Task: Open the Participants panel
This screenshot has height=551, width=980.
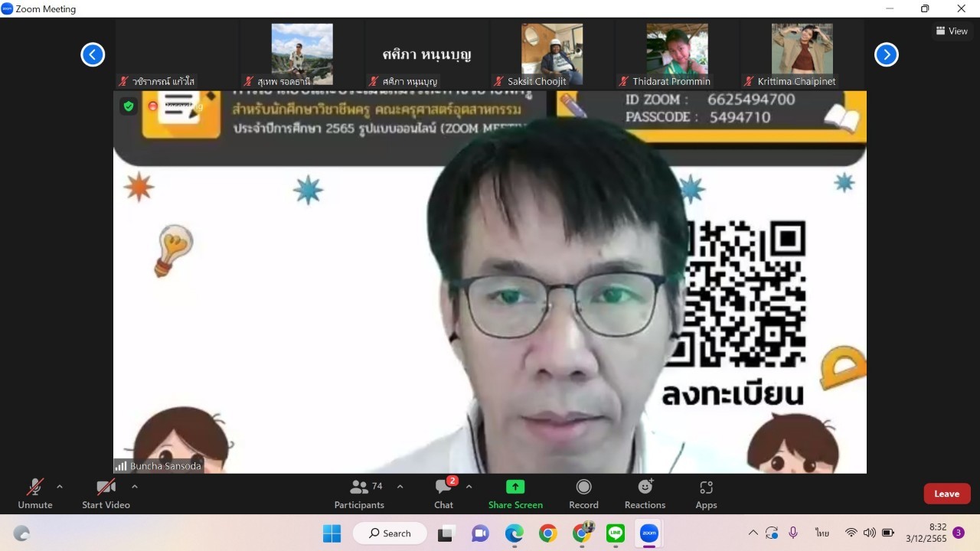Action: 359,494
